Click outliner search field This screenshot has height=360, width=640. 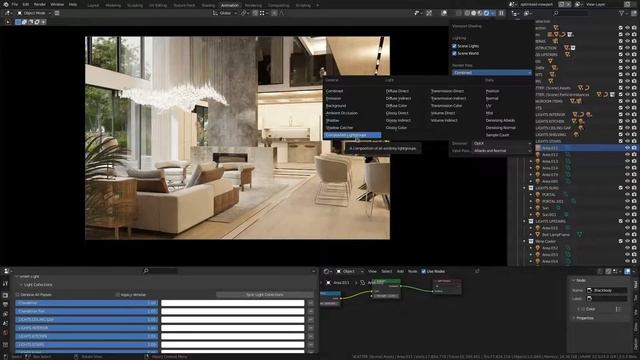click(571, 13)
